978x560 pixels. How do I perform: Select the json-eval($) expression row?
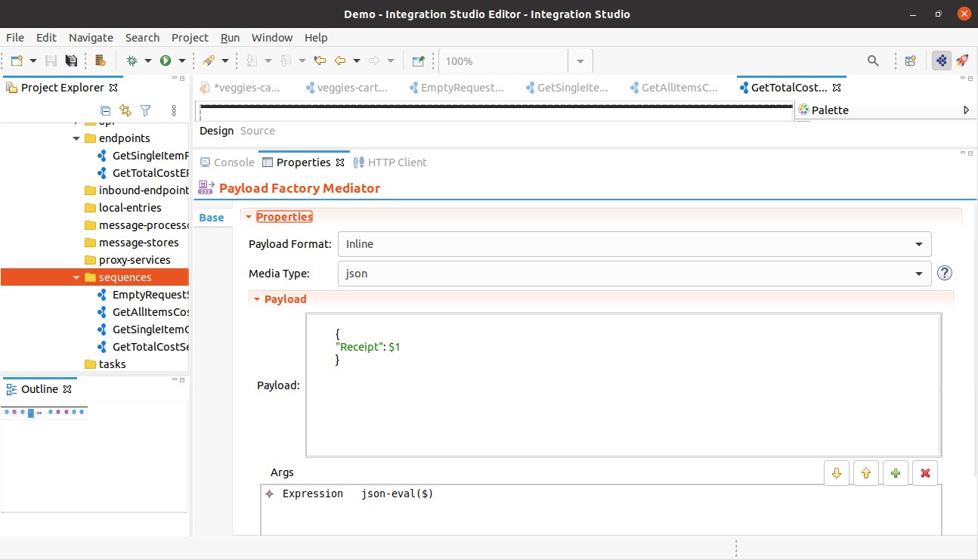(602, 493)
